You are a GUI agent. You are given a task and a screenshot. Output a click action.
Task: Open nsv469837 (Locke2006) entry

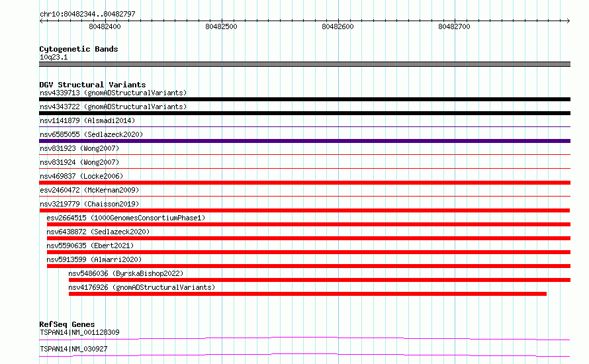click(81, 176)
